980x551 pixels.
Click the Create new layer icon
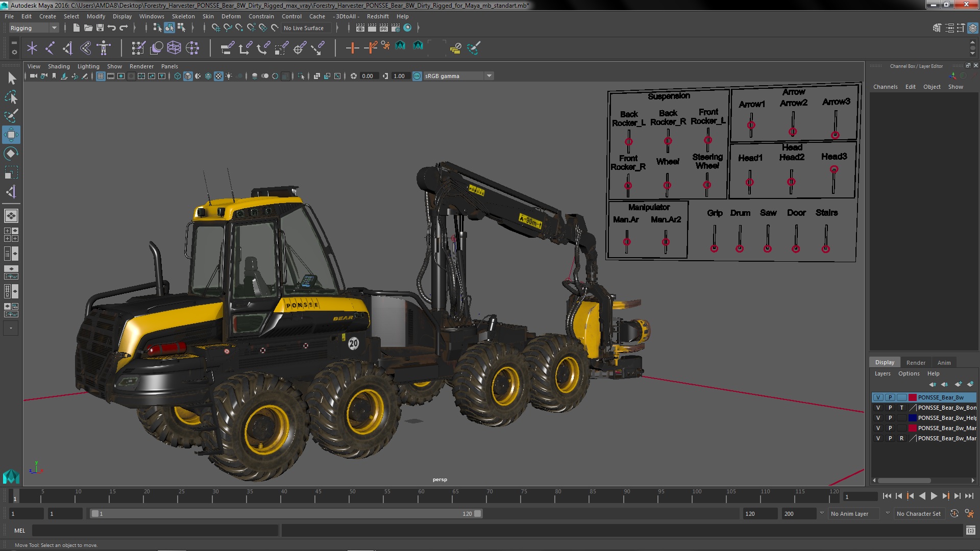click(x=959, y=384)
